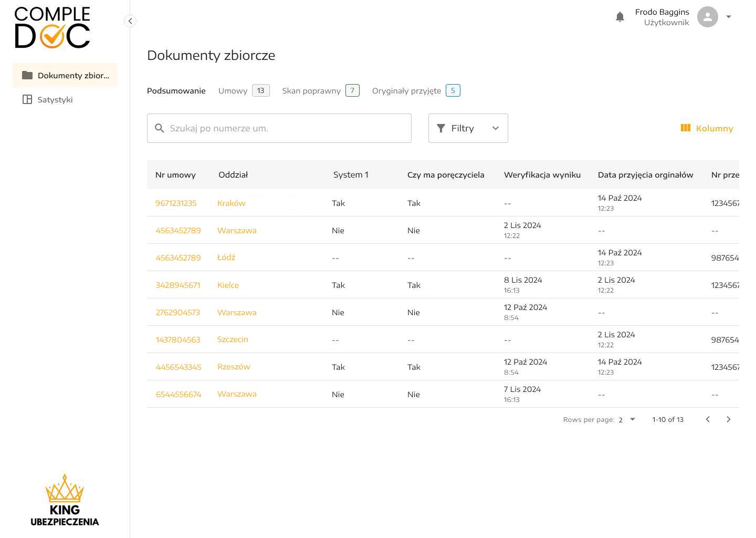
Task: Click the notification bell icon
Action: point(620,17)
